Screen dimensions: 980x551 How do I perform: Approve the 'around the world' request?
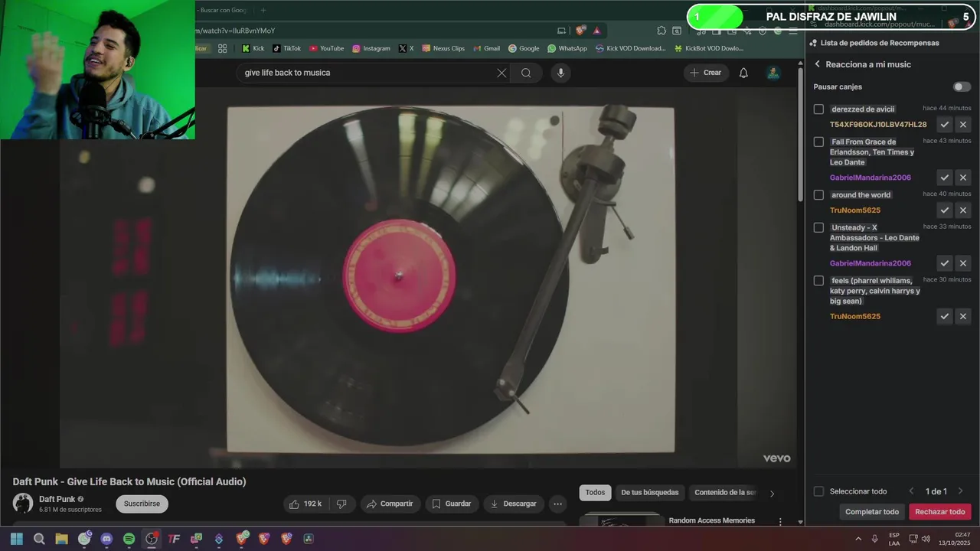point(945,210)
